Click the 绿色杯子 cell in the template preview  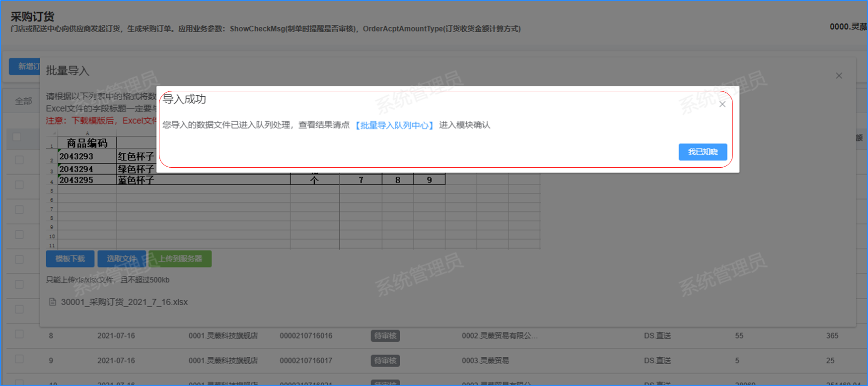[136, 169]
